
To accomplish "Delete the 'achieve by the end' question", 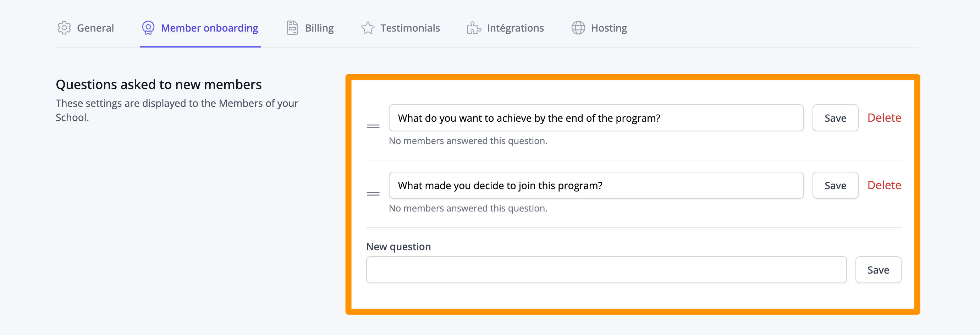I will (x=884, y=117).
